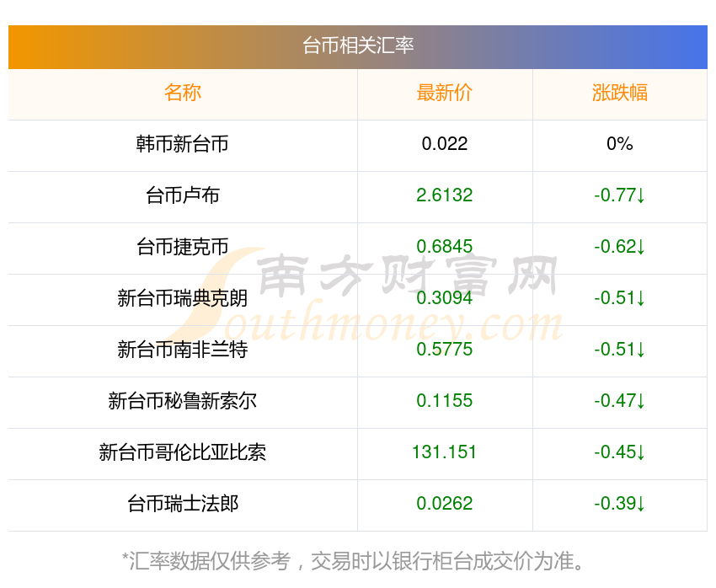The width and height of the screenshot is (716, 588).
Task: Select the 新台币瑞典克朗 row name
Action: tap(183, 298)
